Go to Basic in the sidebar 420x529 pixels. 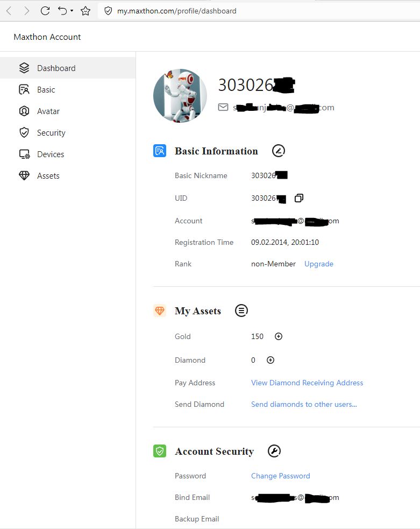tap(46, 90)
